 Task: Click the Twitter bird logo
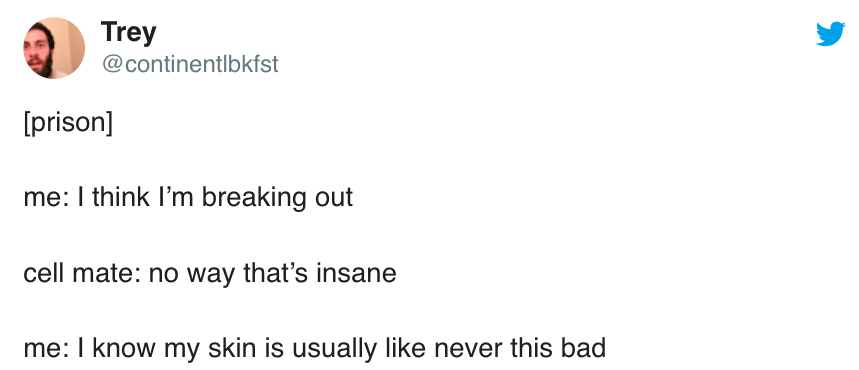point(831,34)
